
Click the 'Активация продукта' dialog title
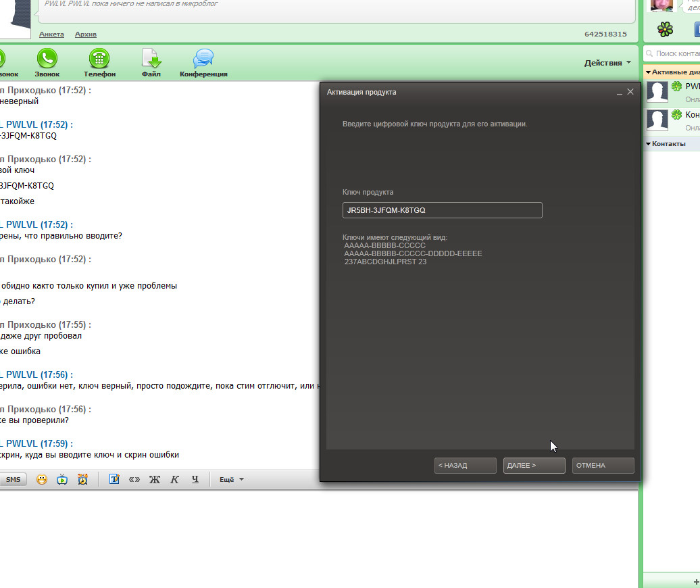click(x=361, y=93)
